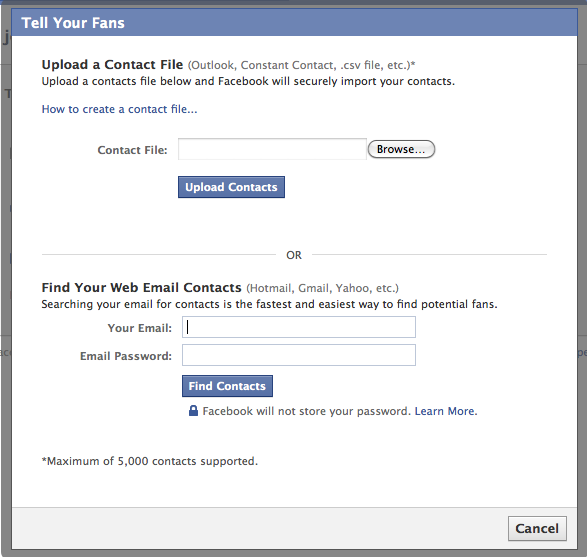Click the OR divider text
This screenshot has height=557, width=587.
click(294, 255)
